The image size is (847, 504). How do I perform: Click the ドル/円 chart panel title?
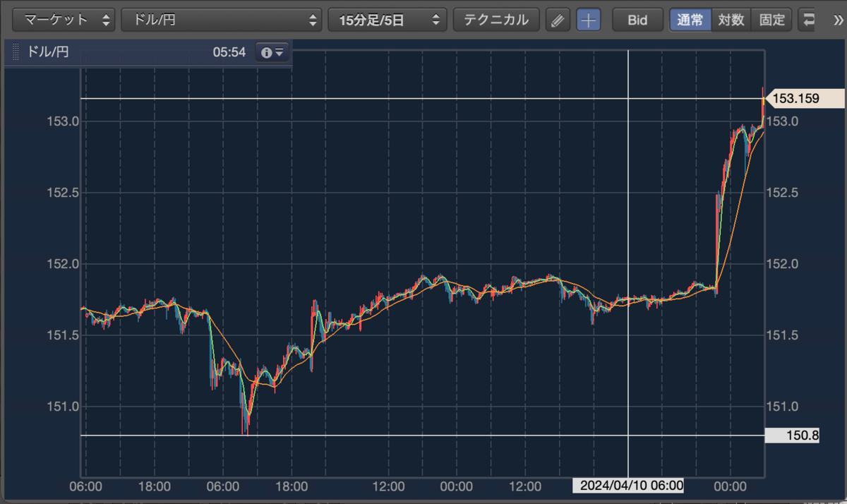[47, 52]
